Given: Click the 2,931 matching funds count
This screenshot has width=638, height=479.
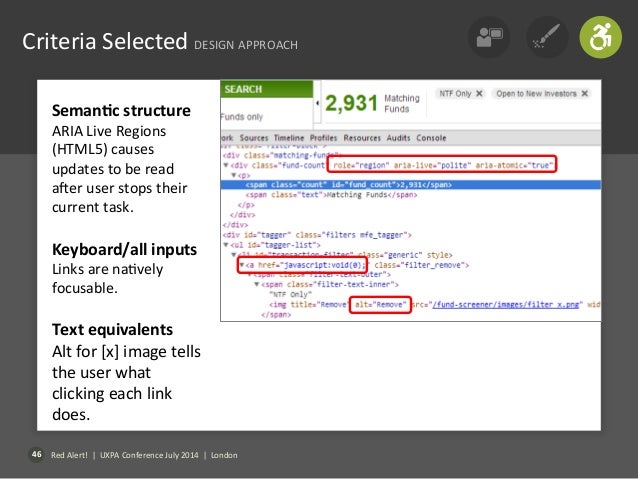Looking at the screenshot, I should [x=352, y=103].
